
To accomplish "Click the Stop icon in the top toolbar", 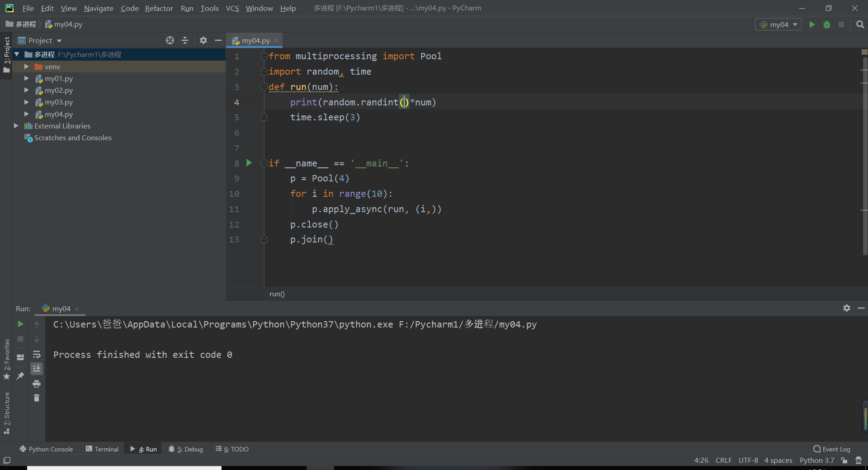I will [x=841, y=24].
